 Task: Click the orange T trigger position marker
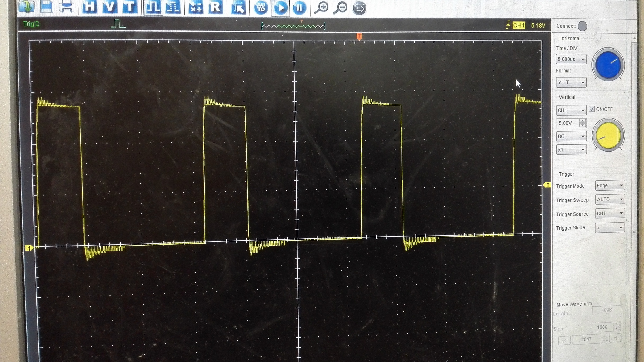(359, 36)
